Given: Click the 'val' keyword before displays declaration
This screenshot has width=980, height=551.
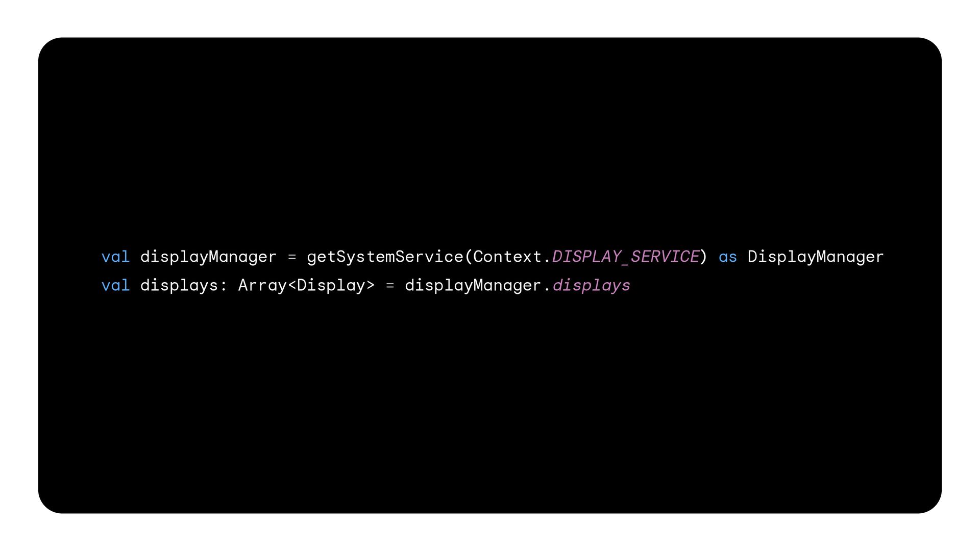Looking at the screenshot, I should coord(115,285).
